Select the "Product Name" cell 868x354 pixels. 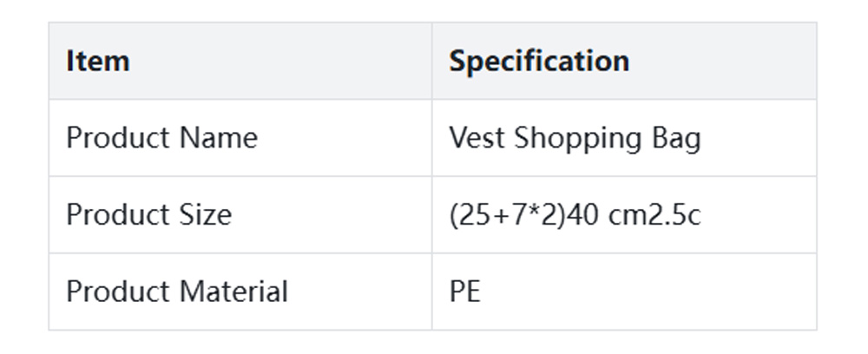(161, 139)
